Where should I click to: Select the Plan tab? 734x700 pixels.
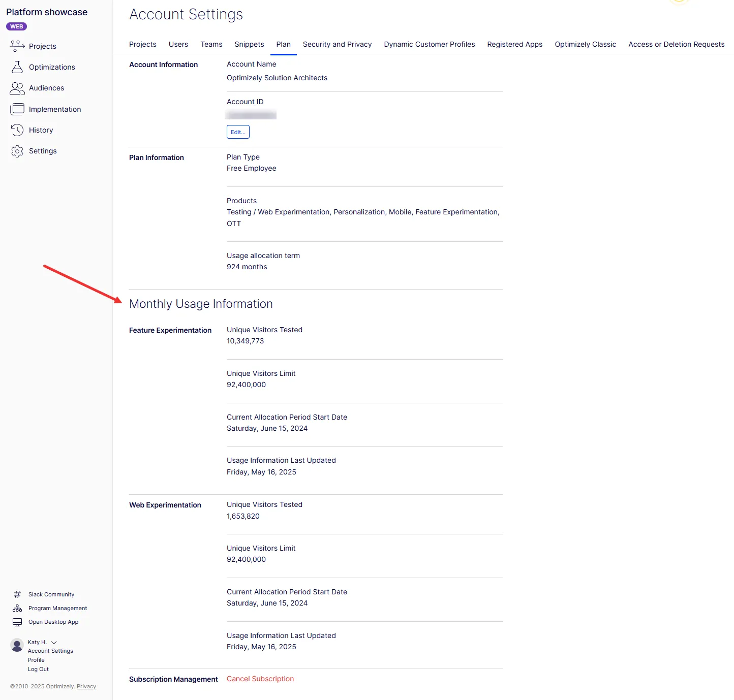(284, 44)
